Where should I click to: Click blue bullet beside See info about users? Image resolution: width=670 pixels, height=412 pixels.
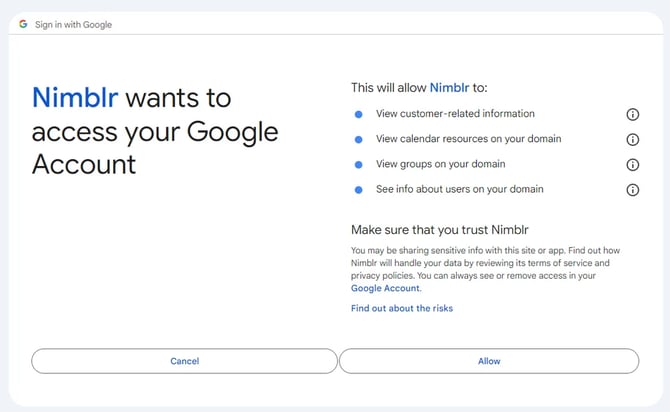359,190
